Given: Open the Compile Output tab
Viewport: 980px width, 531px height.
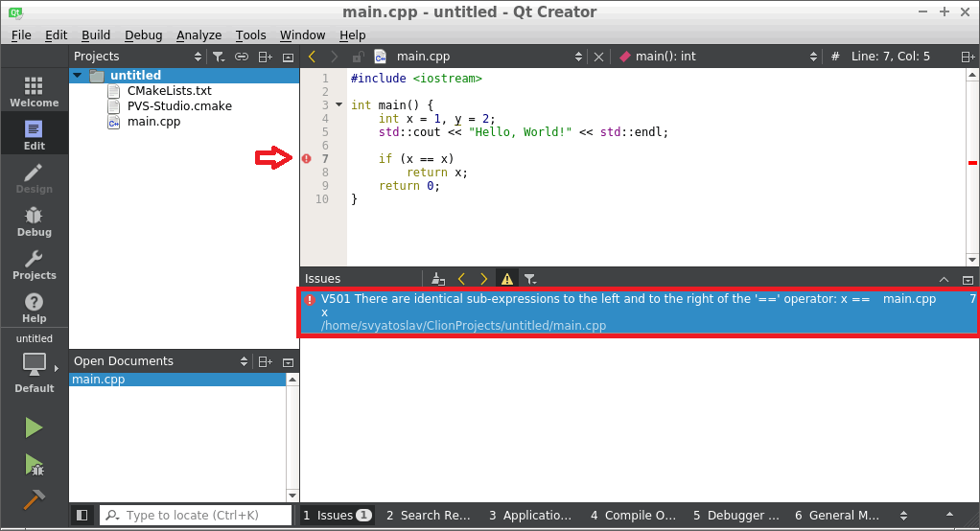Looking at the screenshot, I should click(634, 516).
